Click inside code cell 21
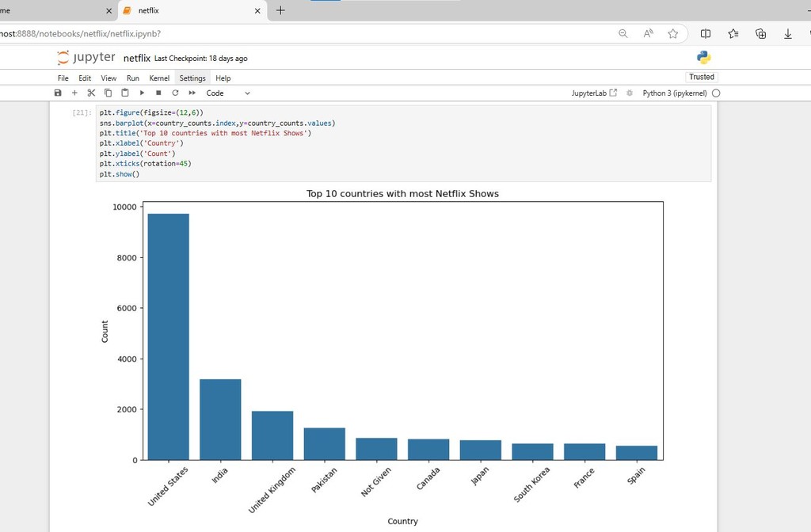This screenshot has height=532, width=811. point(403,143)
